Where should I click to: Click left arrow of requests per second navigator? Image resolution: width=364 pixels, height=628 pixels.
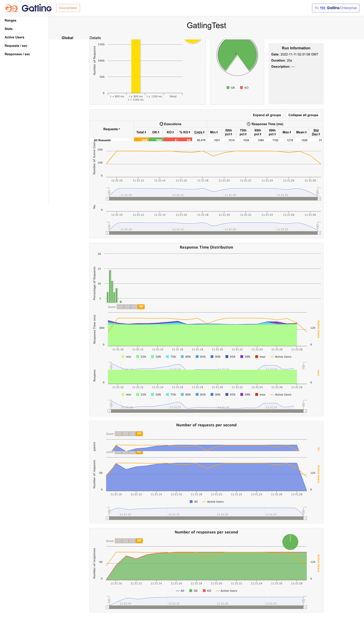click(x=108, y=518)
